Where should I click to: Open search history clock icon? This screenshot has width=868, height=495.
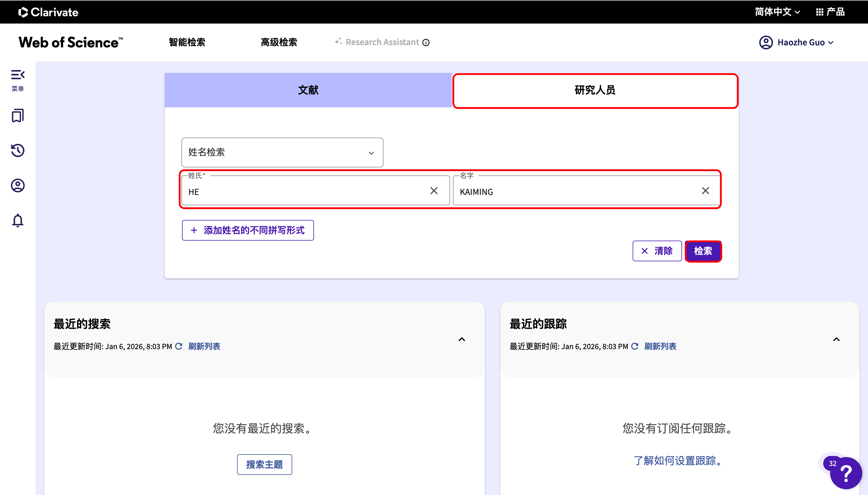pos(18,150)
